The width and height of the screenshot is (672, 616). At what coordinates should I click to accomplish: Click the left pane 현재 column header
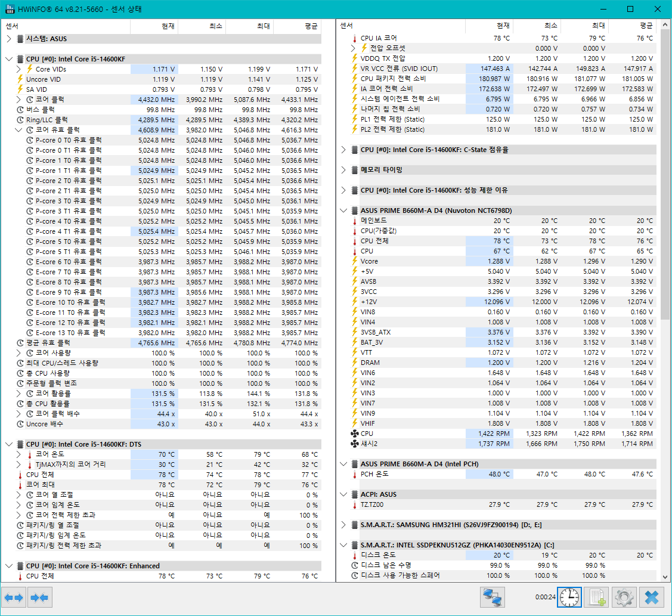[x=154, y=26]
